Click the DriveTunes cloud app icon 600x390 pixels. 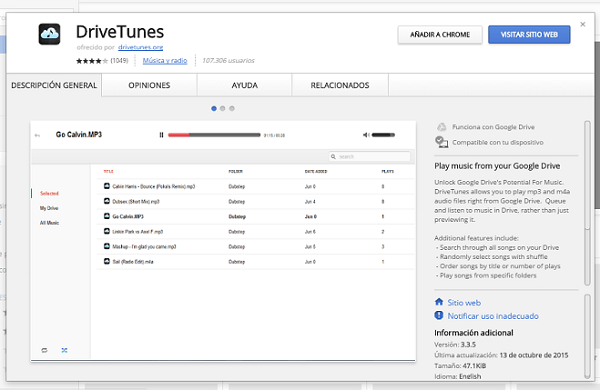[49, 34]
